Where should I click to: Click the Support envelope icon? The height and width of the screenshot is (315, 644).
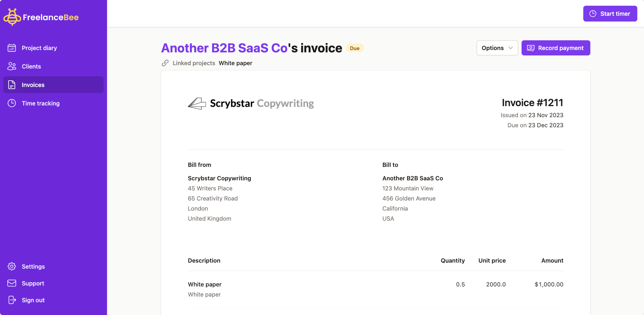[12, 283]
